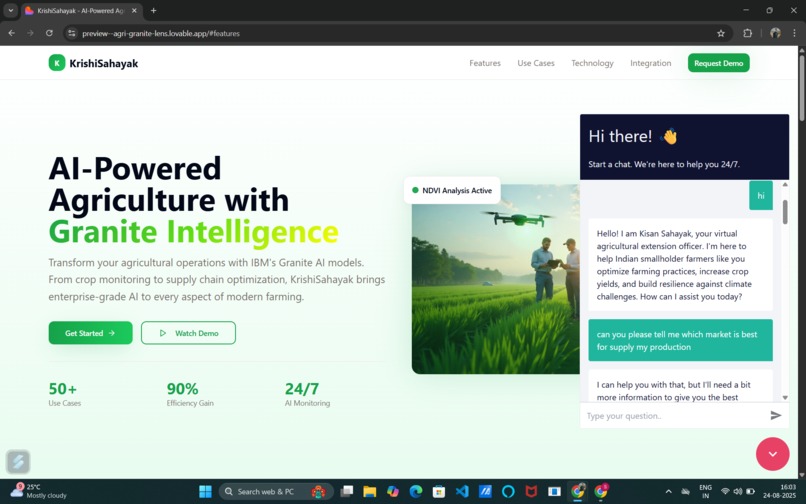Click the KrishiSahayak green K logo
Image resolution: width=806 pixels, height=504 pixels.
coord(57,63)
